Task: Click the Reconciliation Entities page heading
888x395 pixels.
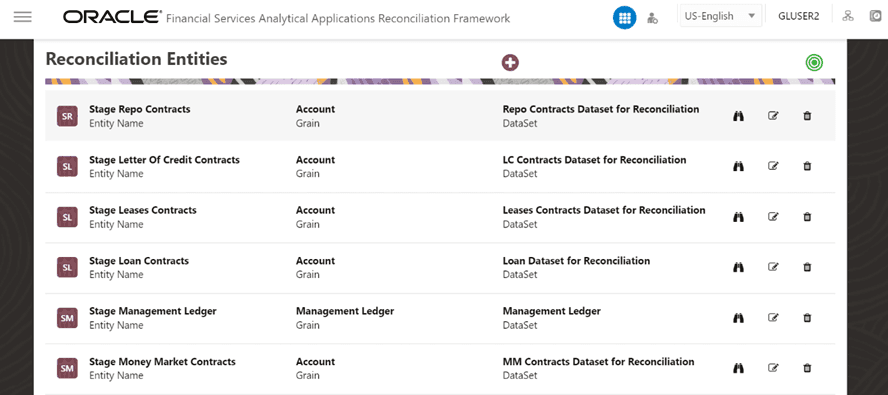Action: pyautogui.click(x=136, y=59)
